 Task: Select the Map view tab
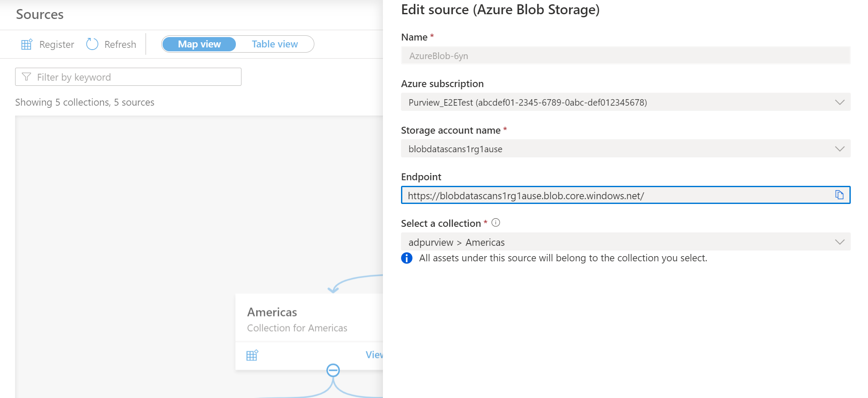pyautogui.click(x=198, y=44)
